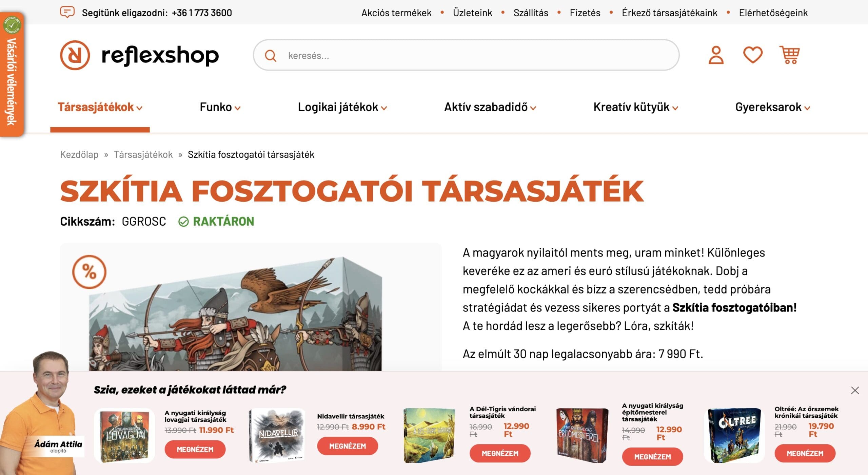The height and width of the screenshot is (475, 868).
Task: Expand the Logikai játékok dropdown
Action: pos(342,107)
